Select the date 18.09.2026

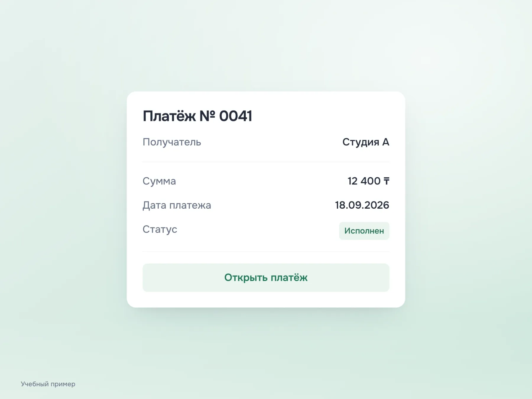point(362,205)
